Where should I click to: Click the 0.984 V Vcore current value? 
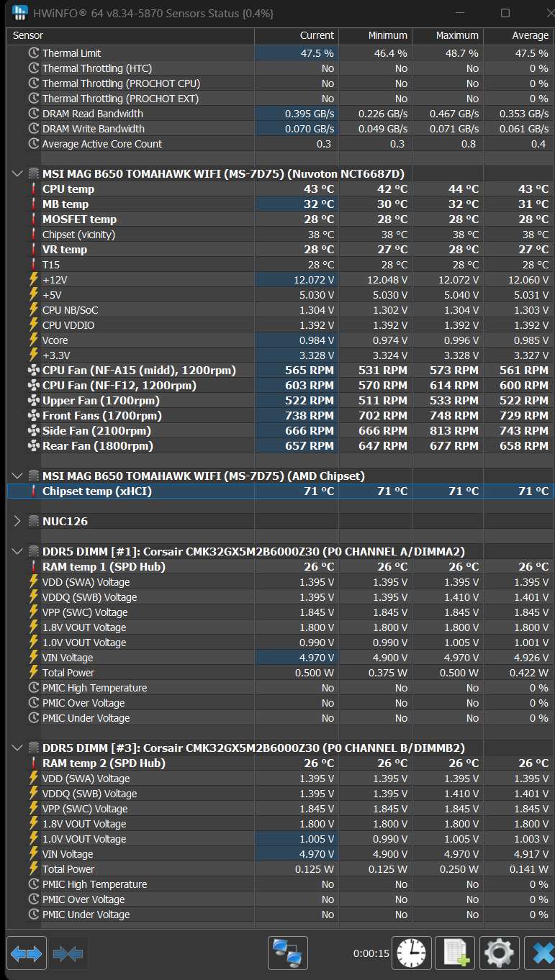click(297, 340)
